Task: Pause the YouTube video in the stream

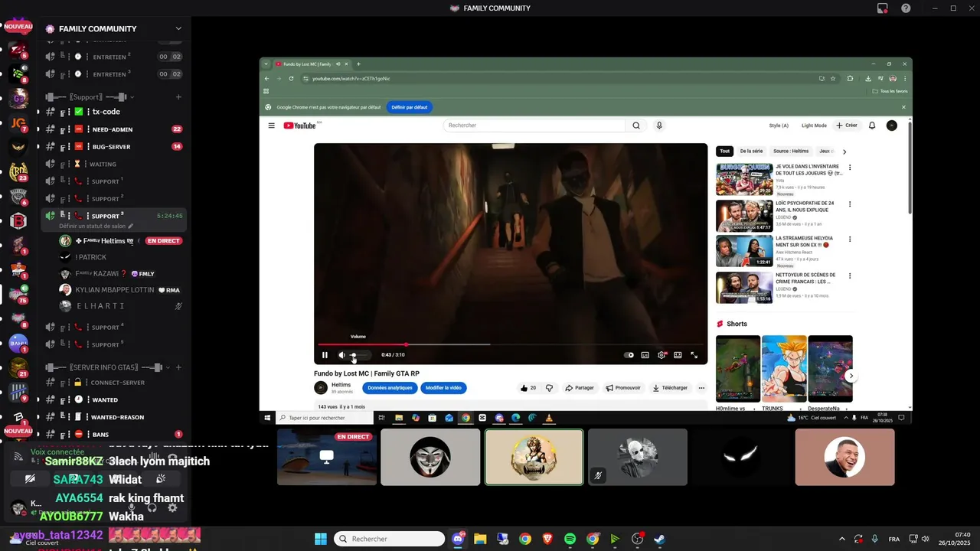Action: pos(325,355)
